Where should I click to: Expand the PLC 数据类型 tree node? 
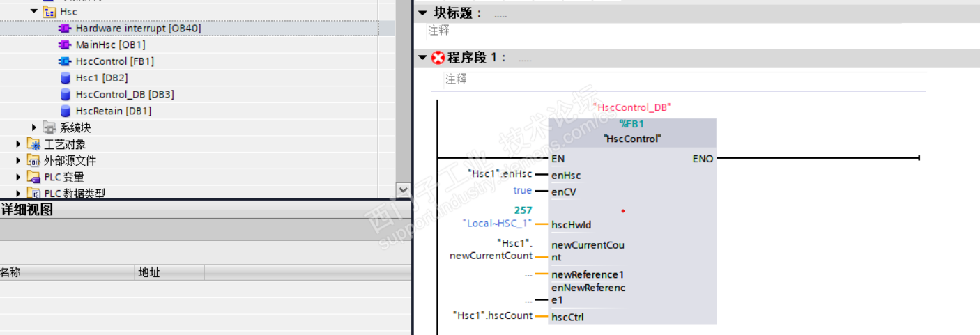[19, 193]
